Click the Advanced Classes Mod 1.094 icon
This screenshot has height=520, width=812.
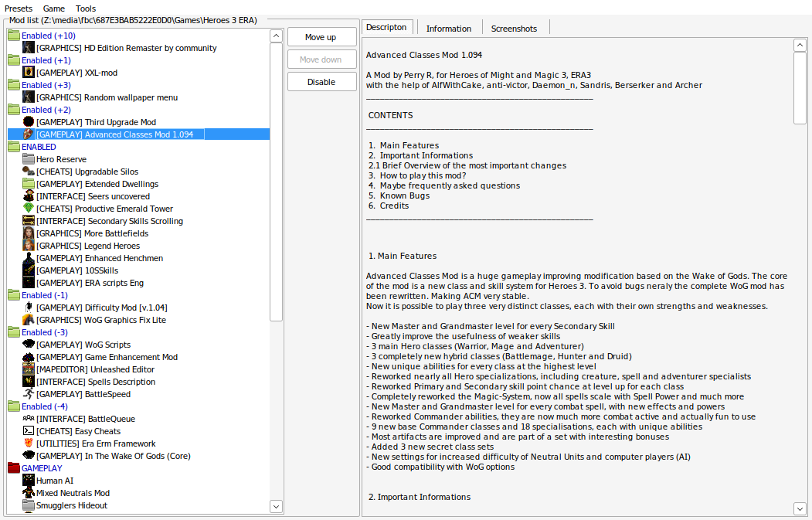29,134
